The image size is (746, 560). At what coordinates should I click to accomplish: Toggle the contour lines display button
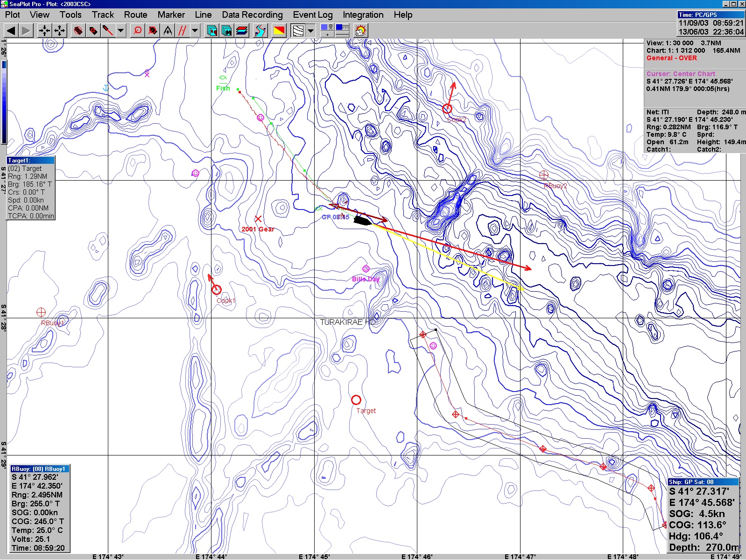(x=298, y=31)
